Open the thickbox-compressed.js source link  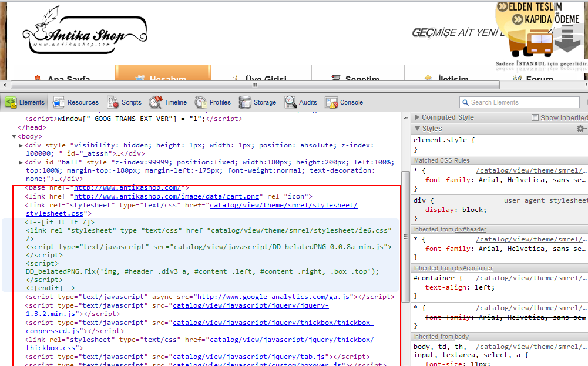click(273, 323)
